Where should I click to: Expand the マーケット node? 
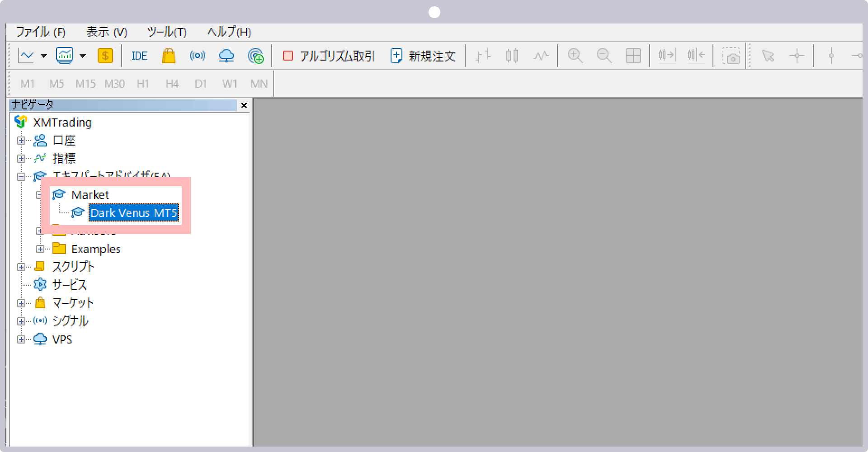(21, 303)
